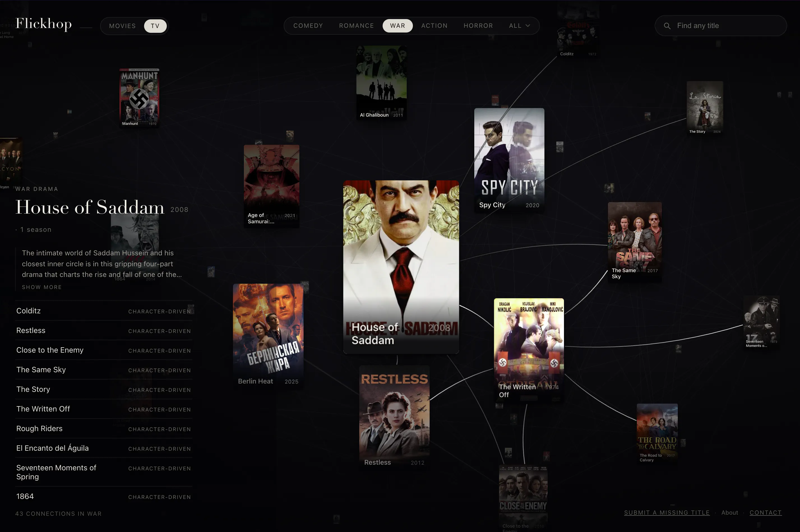Filter by Action genre

pyautogui.click(x=434, y=26)
